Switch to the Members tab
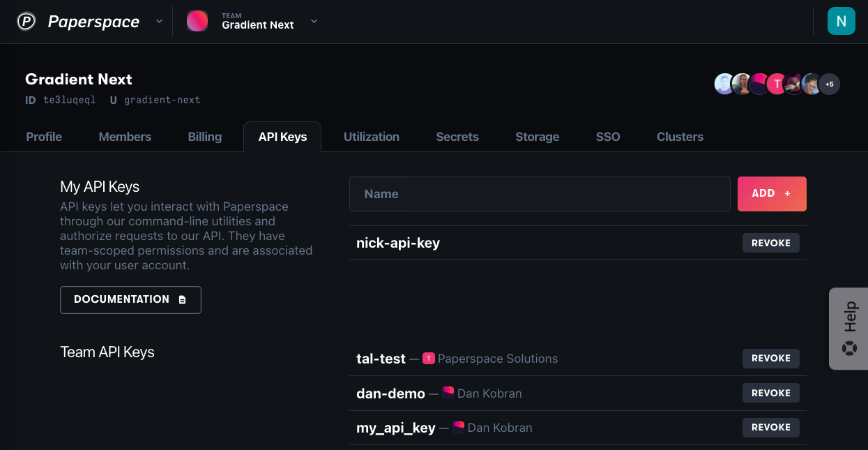Screen dimensions: 868x450 125,137
